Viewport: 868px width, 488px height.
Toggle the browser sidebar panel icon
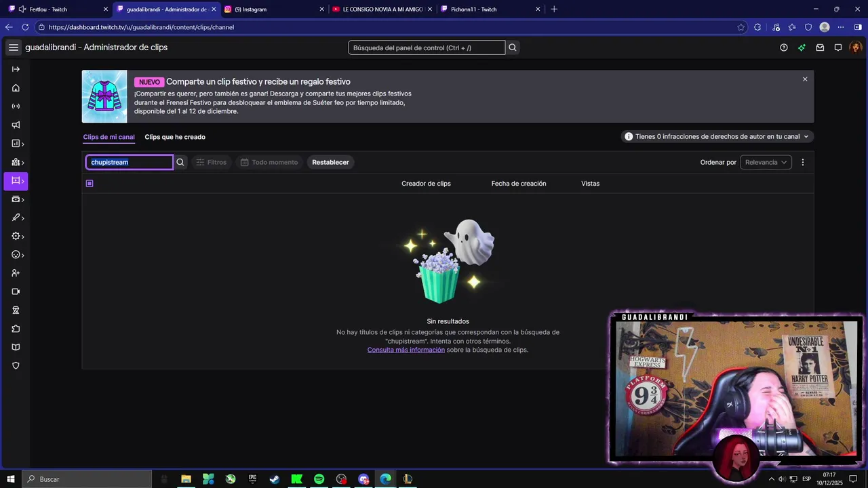857,27
